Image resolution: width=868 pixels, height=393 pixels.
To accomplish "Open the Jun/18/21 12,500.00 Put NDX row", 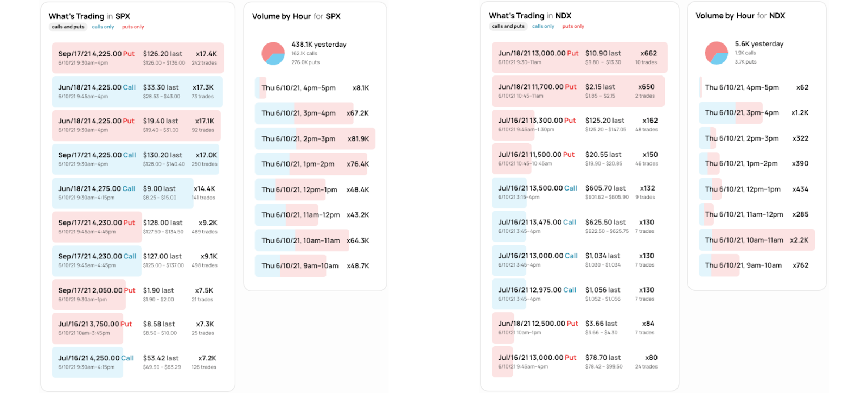I will (x=579, y=327).
